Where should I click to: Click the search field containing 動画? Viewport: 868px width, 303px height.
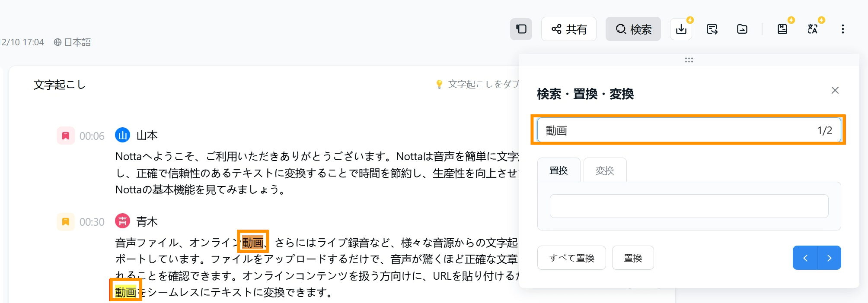click(x=689, y=130)
